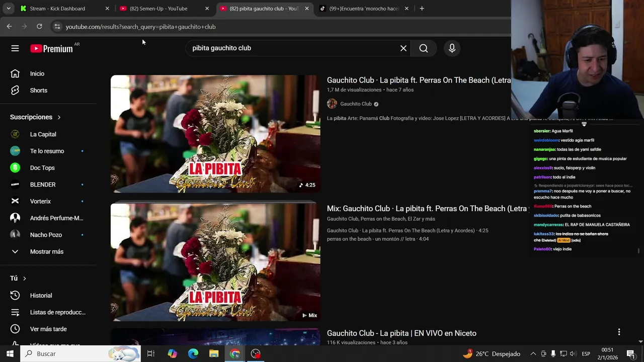This screenshot has width=644, height=362.
Task: Start voice search with the microphone
Action: pos(452,48)
